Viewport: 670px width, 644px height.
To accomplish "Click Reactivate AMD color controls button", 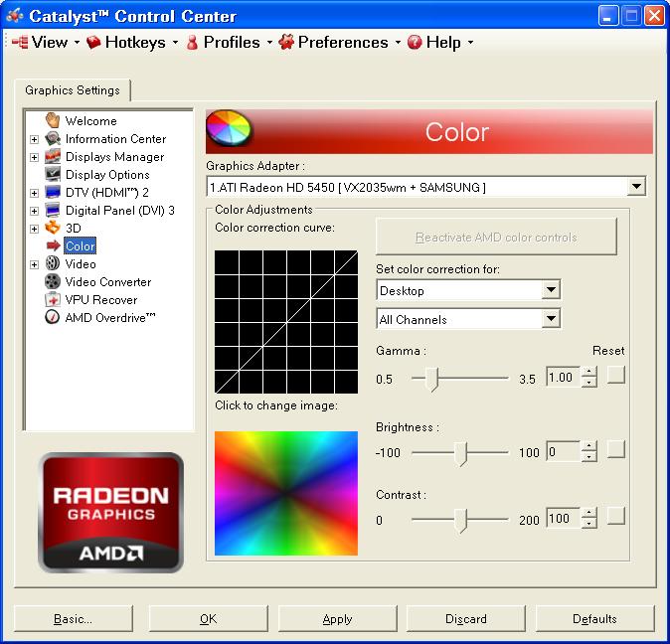I will coord(496,237).
